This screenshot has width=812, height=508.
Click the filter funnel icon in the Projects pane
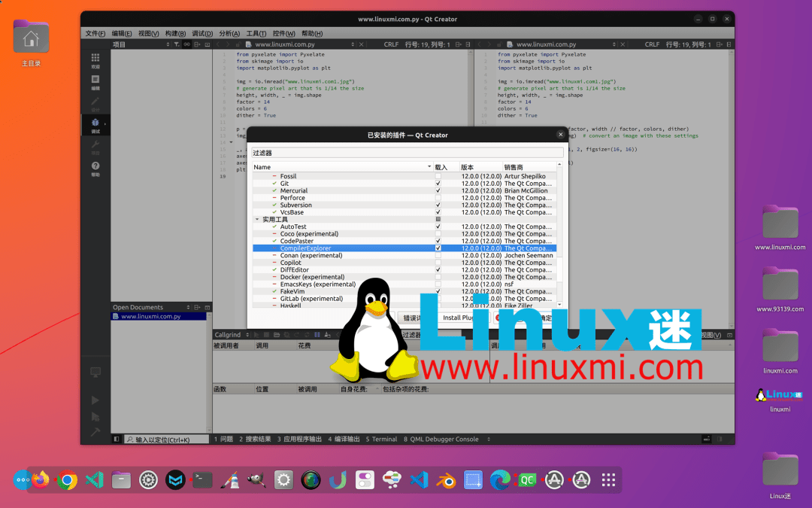(x=177, y=44)
